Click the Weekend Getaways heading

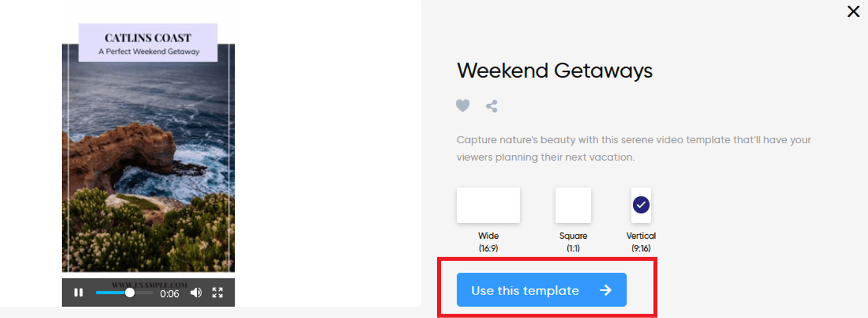(x=554, y=71)
